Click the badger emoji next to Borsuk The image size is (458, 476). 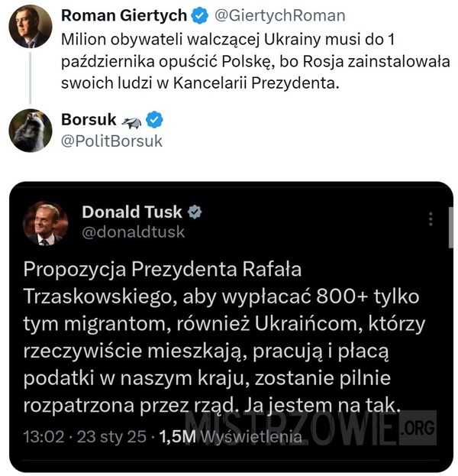(131, 123)
